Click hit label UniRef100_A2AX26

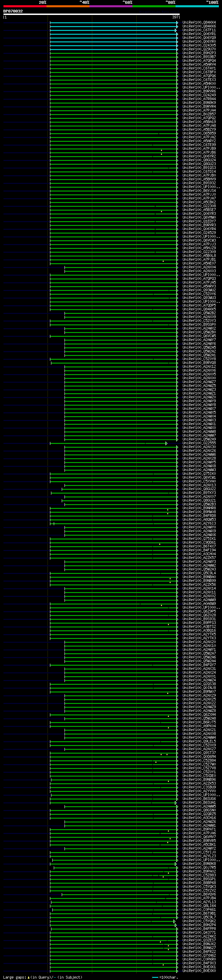199,451
